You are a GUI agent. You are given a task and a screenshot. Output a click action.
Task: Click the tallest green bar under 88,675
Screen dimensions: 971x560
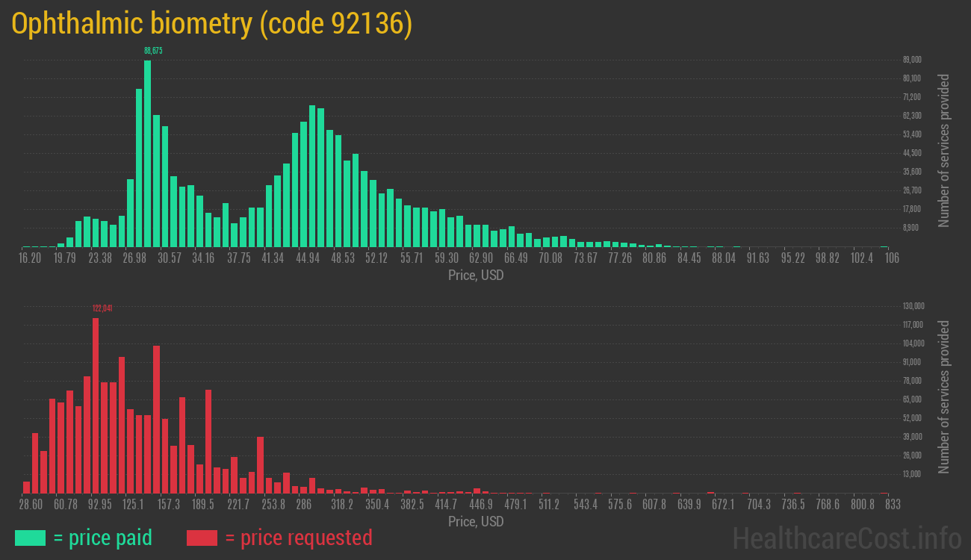148,153
